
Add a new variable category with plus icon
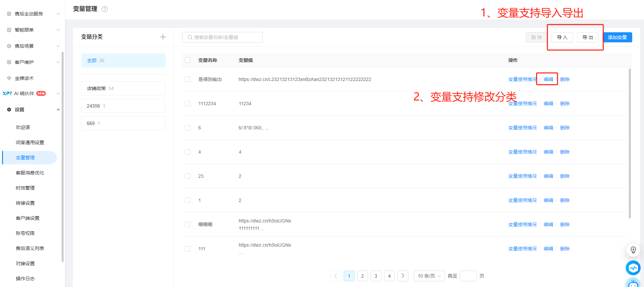point(163,37)
